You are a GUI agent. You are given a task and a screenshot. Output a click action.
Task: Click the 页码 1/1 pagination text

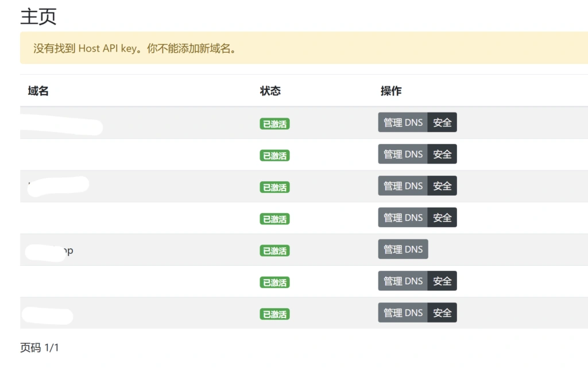coord(40,348)
